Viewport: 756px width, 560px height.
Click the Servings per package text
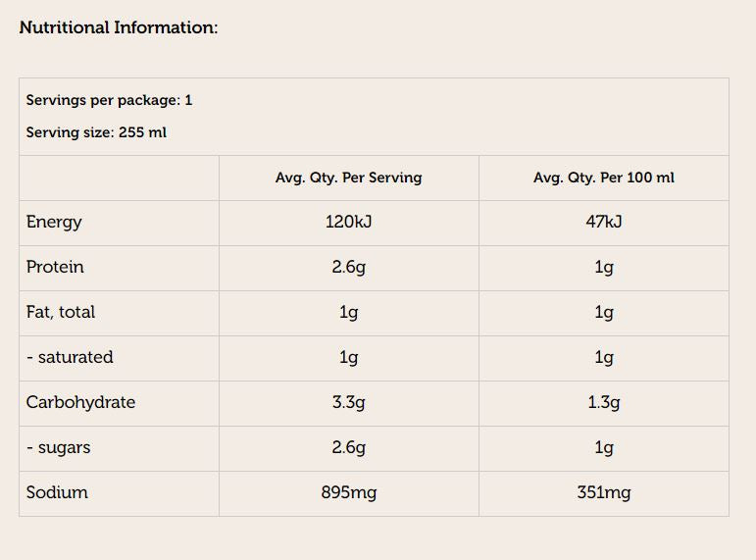pyautogui.click(x=109, y=100)
